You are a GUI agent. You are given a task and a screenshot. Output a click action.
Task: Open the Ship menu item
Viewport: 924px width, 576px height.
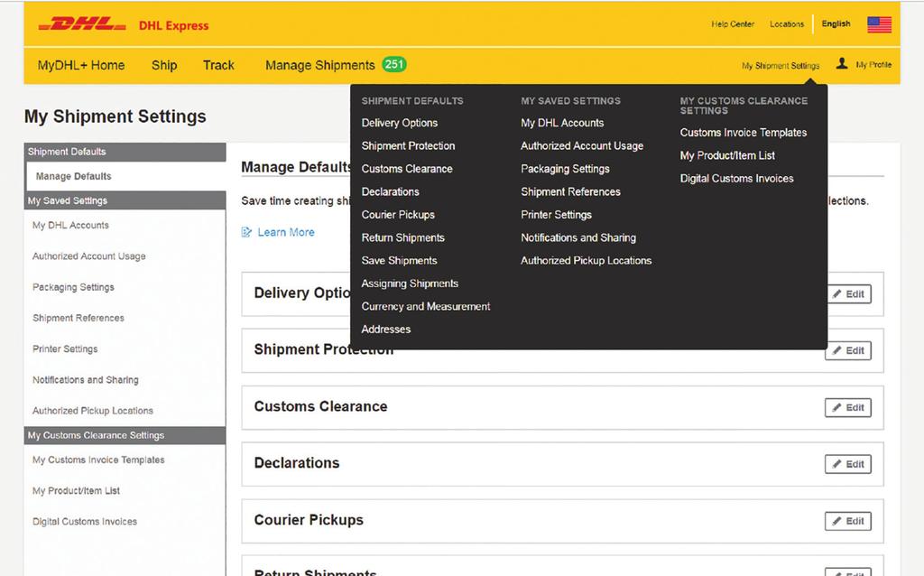pos(164,65)
